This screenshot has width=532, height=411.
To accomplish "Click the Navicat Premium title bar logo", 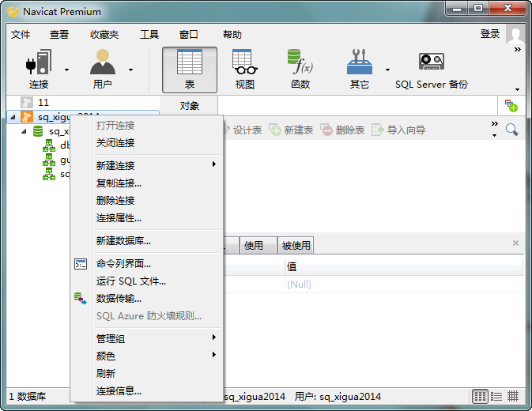I will [13, 12].
